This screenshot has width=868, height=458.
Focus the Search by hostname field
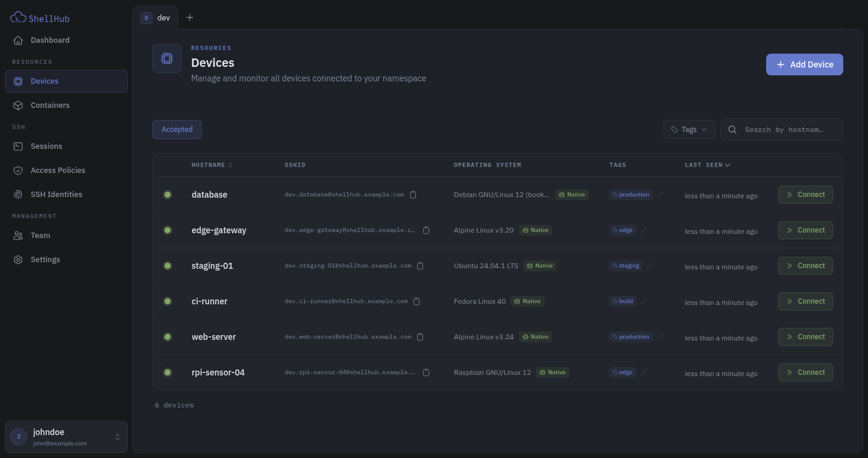(x=782, y=130)
